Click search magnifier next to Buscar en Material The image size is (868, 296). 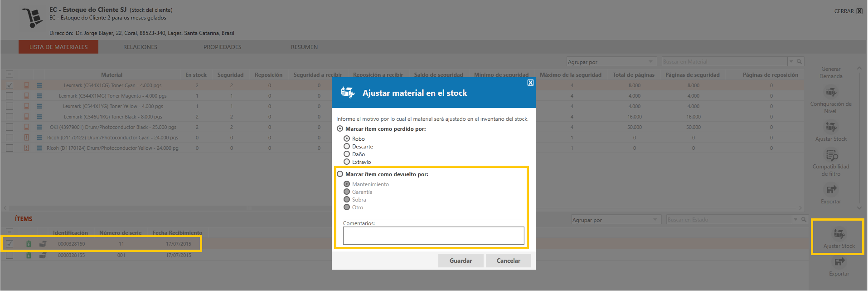800,61
